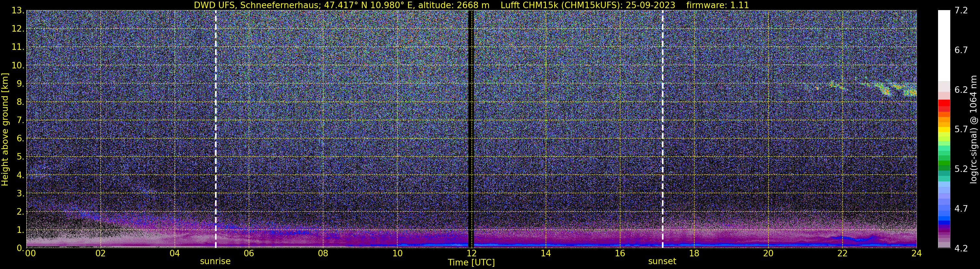Click the time axis tick label 08

click(323, 253)
